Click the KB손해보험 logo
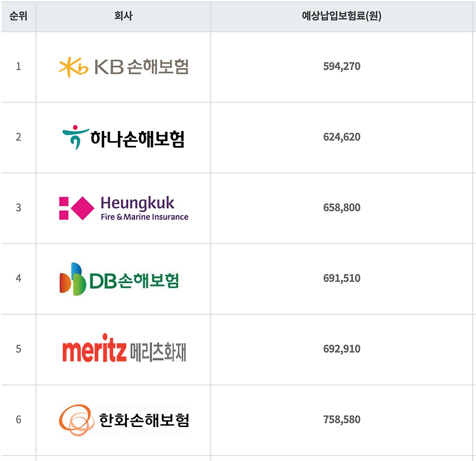The image size is (476, 461). click(124, 67)
